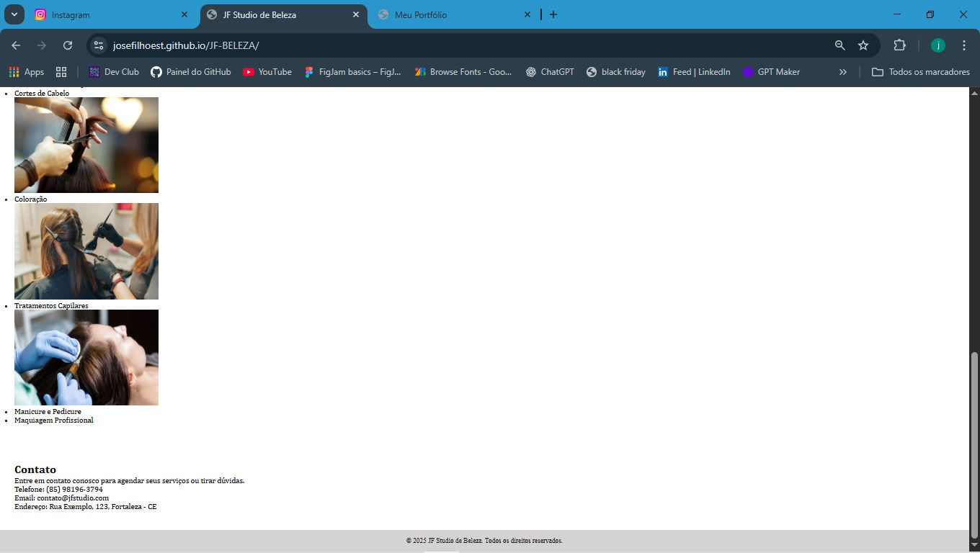Open the Chrome profile avatar
Image resolution: width=980 pixels, height=553 pixels.
[x=938, y=45]
